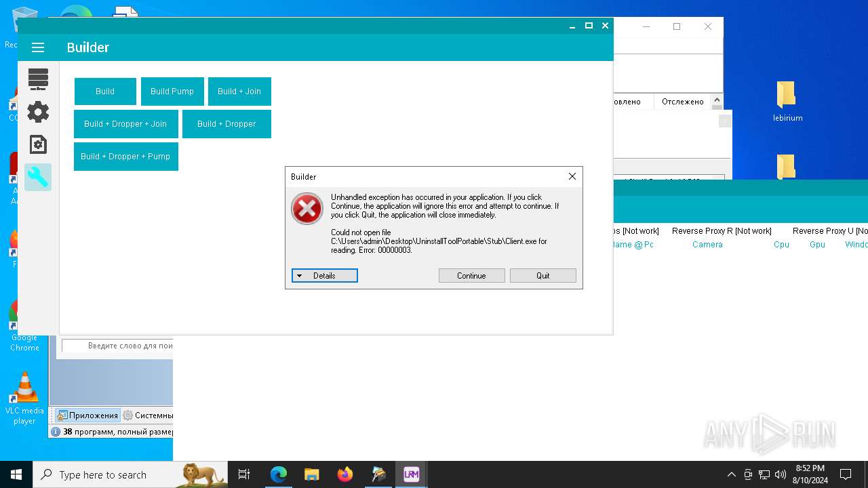868x488 pixels.
Task: Show hidden system tray icons
Action: (731, 474)
